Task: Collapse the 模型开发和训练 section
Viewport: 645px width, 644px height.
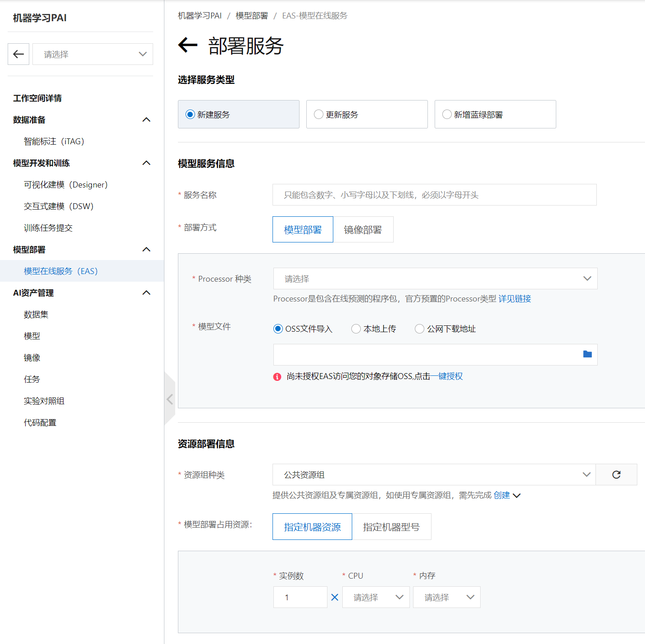Action: (146, 163)
